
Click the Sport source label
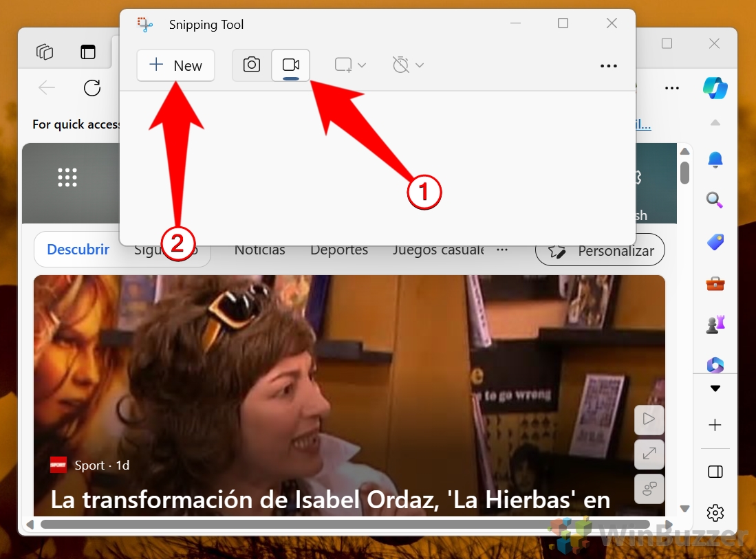[89, 465]
